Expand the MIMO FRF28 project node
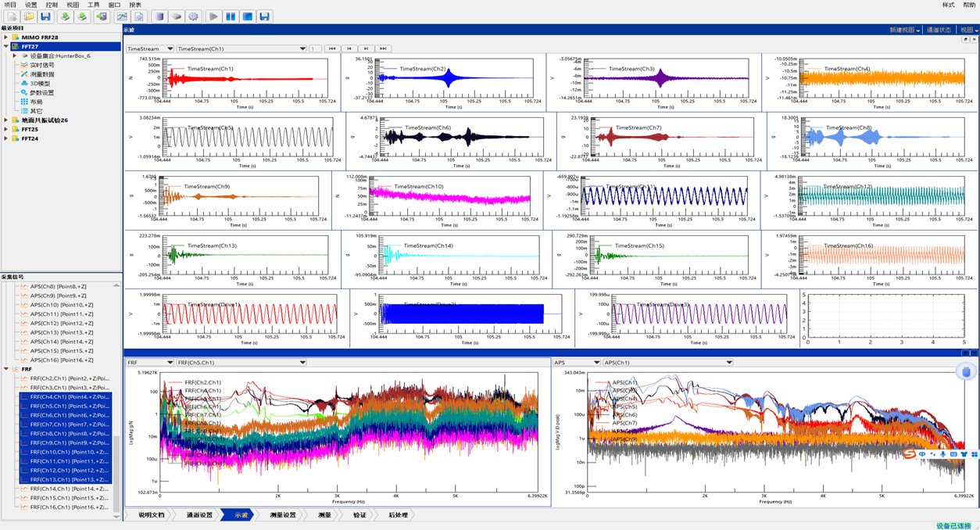Image resolution: width=980 pixels, height=530 pixels. click(x=5, y=38)
